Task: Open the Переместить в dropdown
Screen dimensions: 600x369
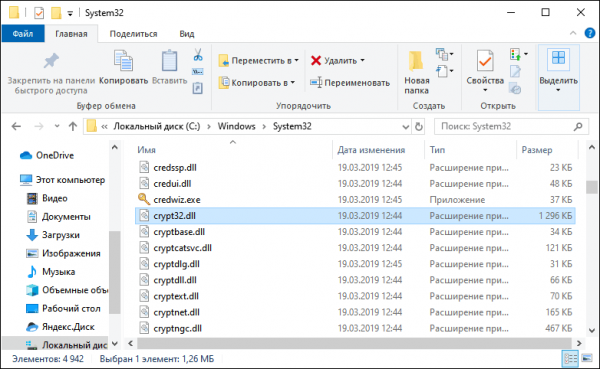Action: (259, 60)
